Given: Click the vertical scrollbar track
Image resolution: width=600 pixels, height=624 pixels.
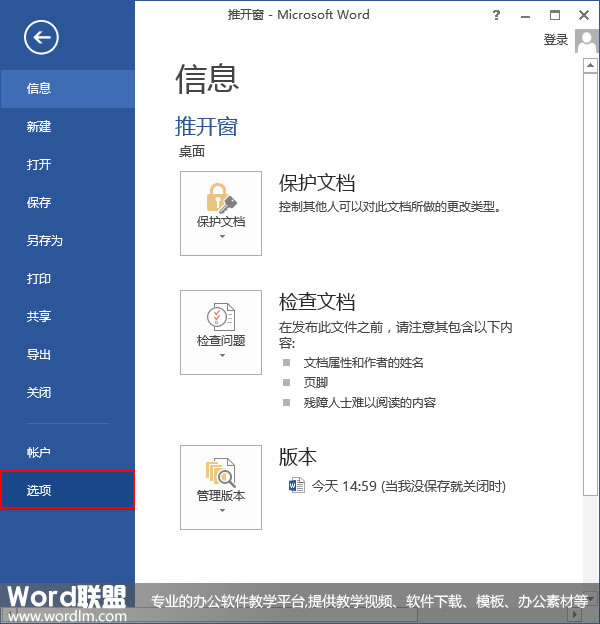Looking at the screenshot, I should tap(590, 537).
